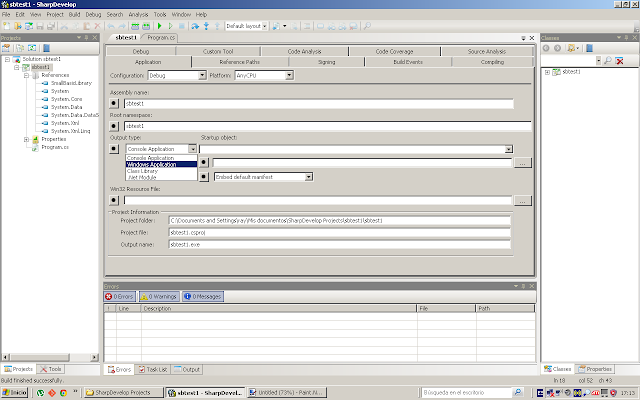Click the Find magnifier toolbar icon
The height and width of the screenshot is (400, 640).
(x=367, y=26)
